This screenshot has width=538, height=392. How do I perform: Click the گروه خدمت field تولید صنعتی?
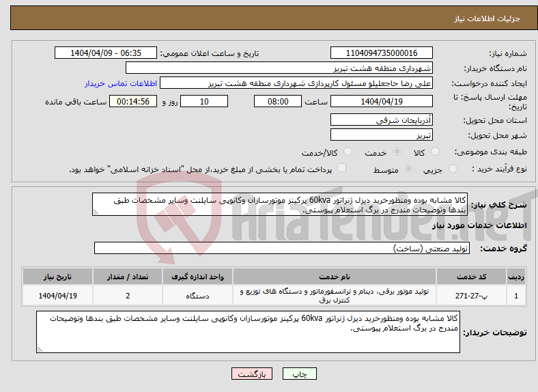coord(282,248)
